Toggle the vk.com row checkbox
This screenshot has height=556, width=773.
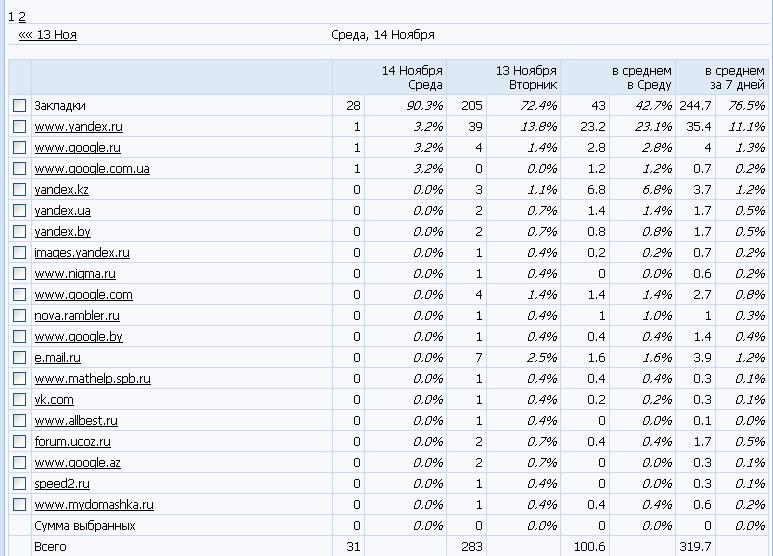point(19,400)
